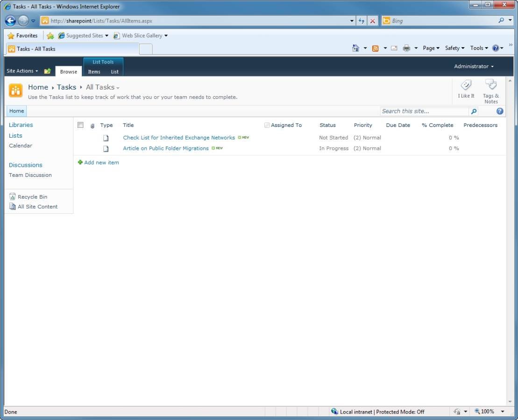Open Article on Public Folder Migrations task
Image resolution: width=518 pixels, height=420 pixels.
[x=165, y=148]
